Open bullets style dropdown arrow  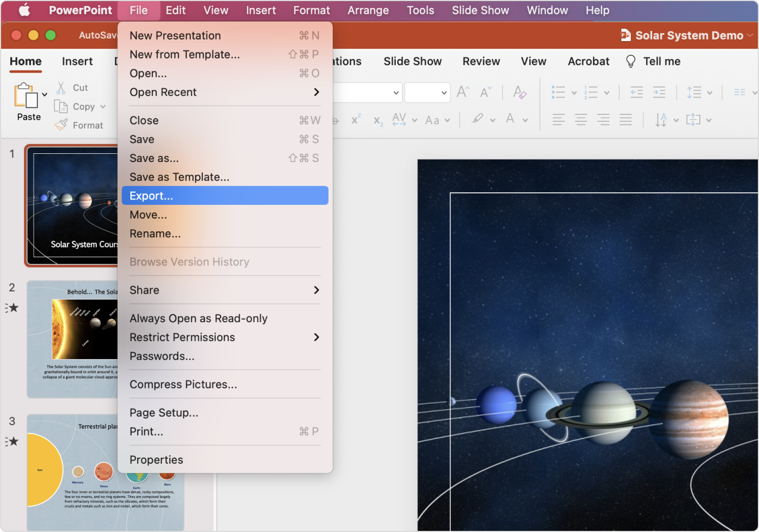pos(574,93)
